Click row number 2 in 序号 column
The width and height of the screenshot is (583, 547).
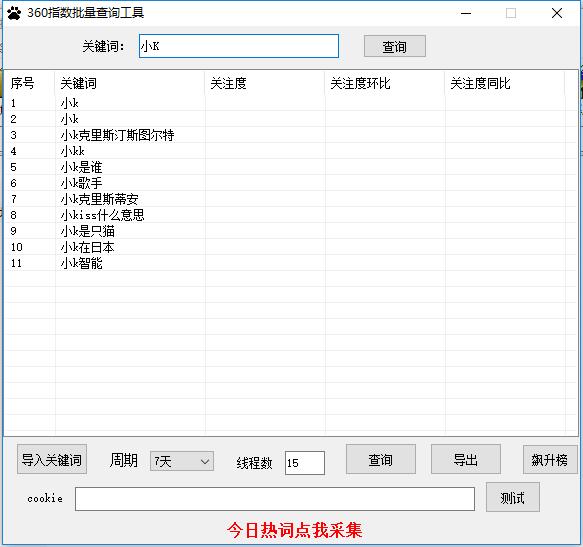click(x=13, y=119)
